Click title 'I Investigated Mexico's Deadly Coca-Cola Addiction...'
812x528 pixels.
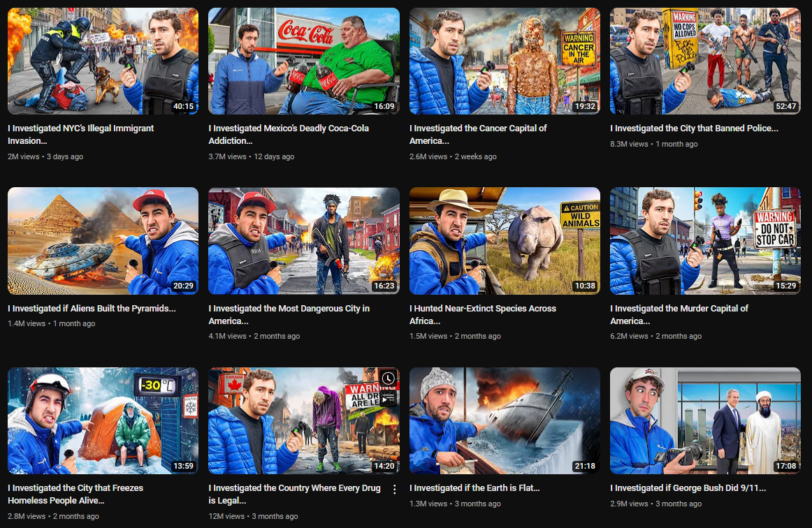coord(289,135)
